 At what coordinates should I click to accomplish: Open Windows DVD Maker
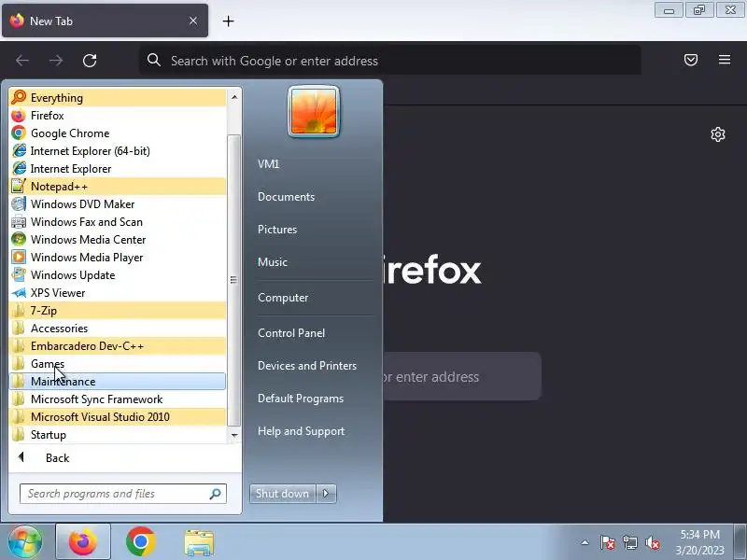(118, 203)
